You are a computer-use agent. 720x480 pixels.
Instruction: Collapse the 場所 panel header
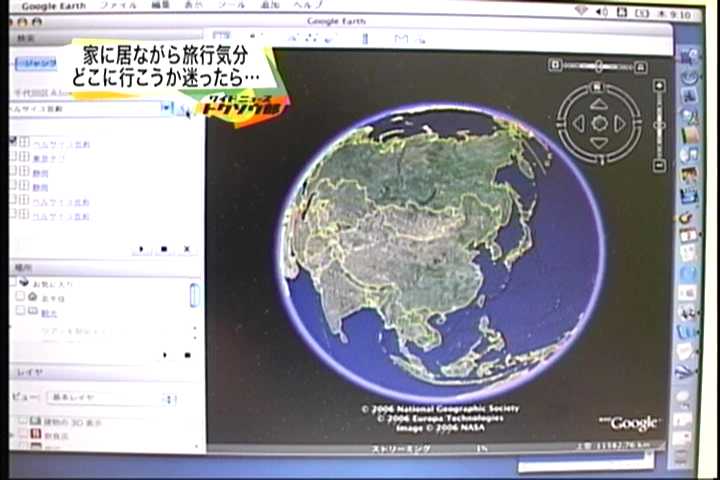coord(107,267)
